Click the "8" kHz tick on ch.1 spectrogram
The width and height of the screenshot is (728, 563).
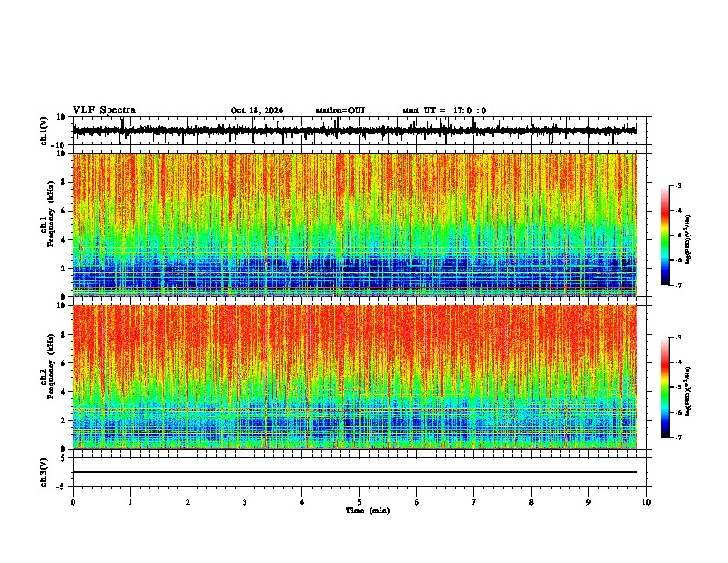click(64, 182)
